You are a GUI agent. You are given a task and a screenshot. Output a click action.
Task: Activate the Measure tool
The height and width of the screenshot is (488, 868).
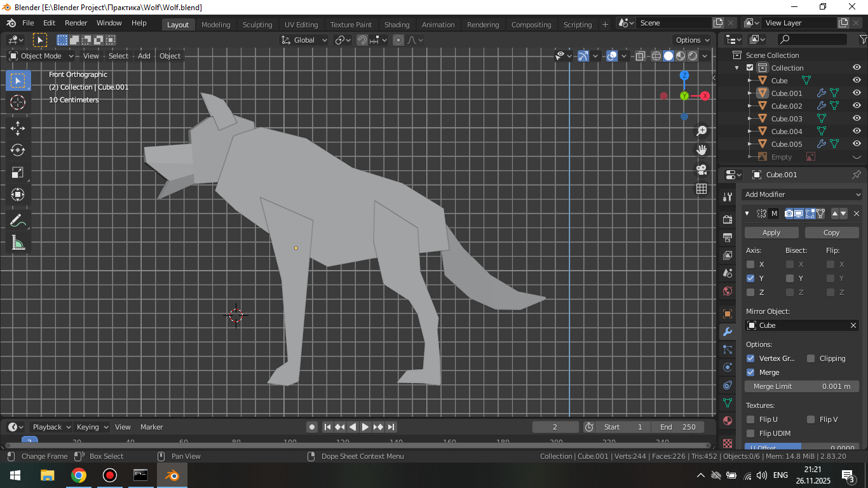pyautogui.click(x=18, y=243)
